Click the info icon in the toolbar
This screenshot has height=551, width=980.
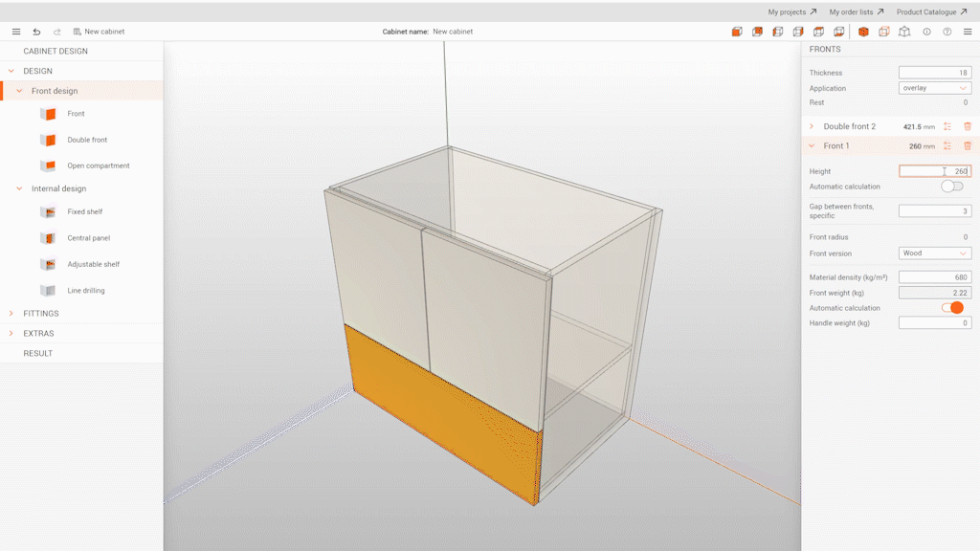pos(925,32)
